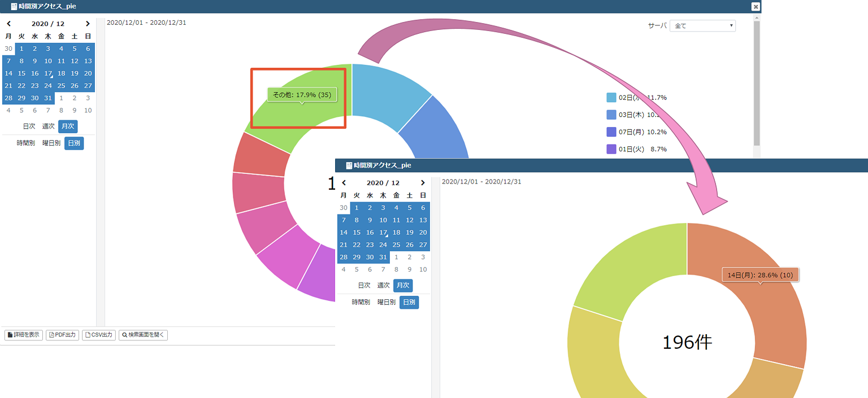Switch to 曜日別 in the back window
Viewport: 868px width, 398px height.
click(x=51, y=143)
